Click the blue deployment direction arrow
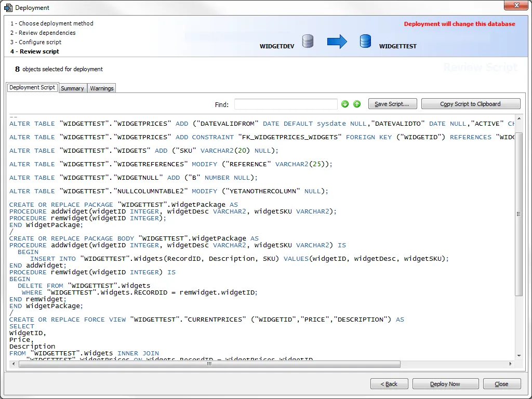 point(337,41)
